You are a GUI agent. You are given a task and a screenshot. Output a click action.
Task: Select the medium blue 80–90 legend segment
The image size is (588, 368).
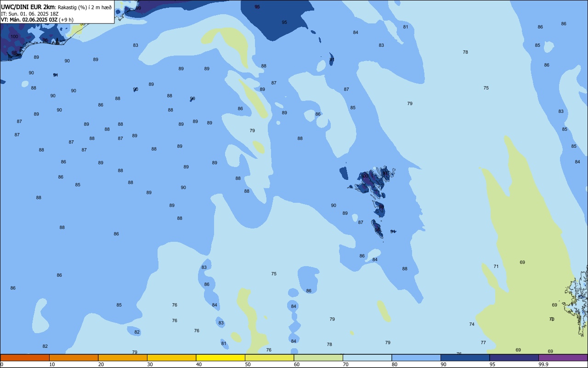coord(416,357)
